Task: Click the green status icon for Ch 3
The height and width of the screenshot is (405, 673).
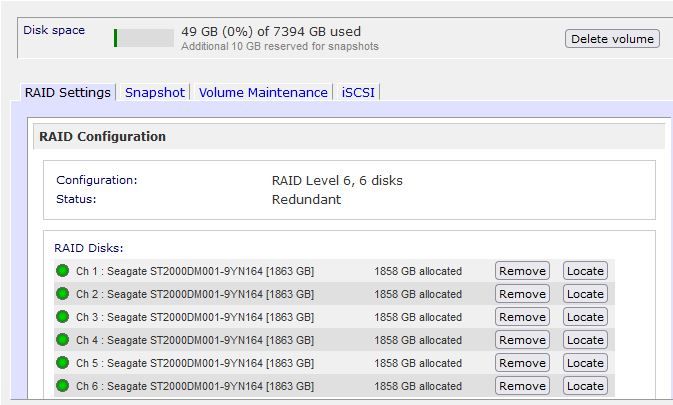Action: coord(63,317)
